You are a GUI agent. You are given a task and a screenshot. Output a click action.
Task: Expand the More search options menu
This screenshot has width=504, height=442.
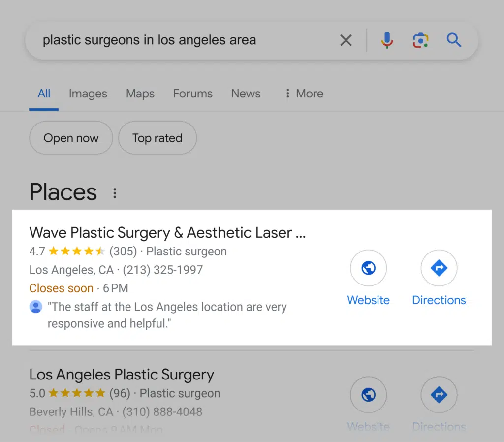tap(304, 94)
